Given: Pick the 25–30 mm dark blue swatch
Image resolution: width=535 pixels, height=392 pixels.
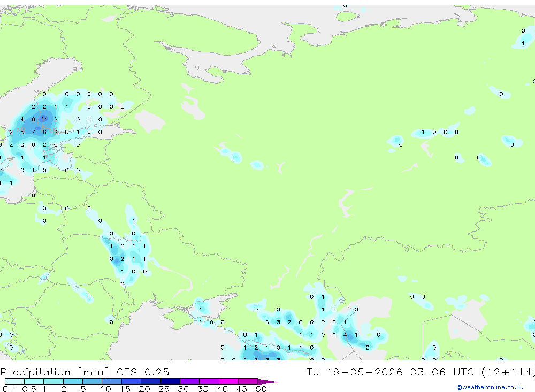Looking at the screenshot, I should click(x=170, y=381).
